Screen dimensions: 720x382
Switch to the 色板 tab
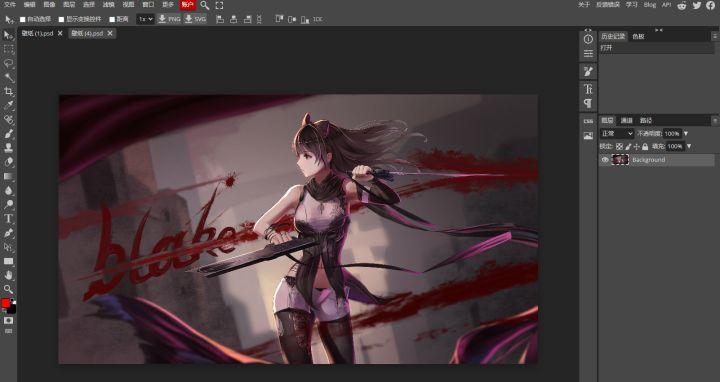(x=638, y=36)
